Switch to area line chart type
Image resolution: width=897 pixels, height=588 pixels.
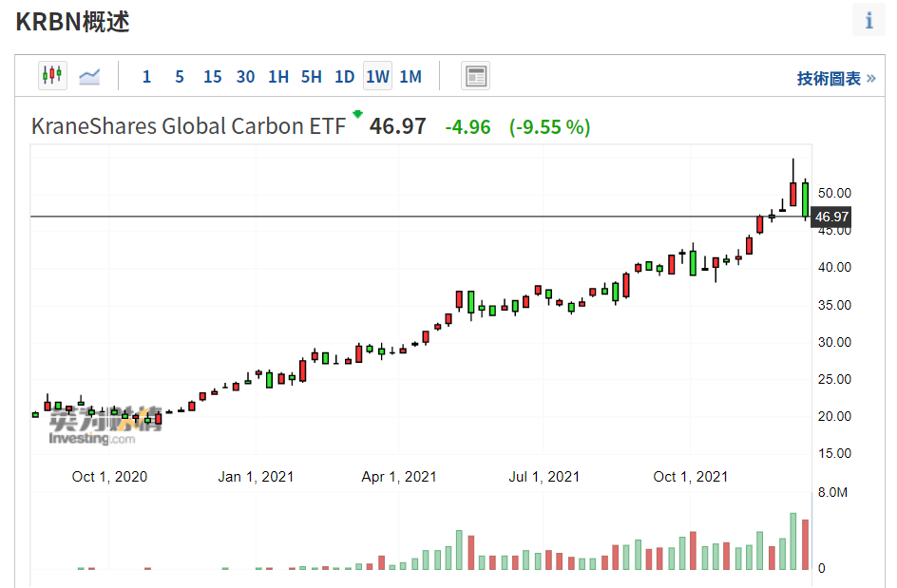pyautogui.click(x=89, y=76)
